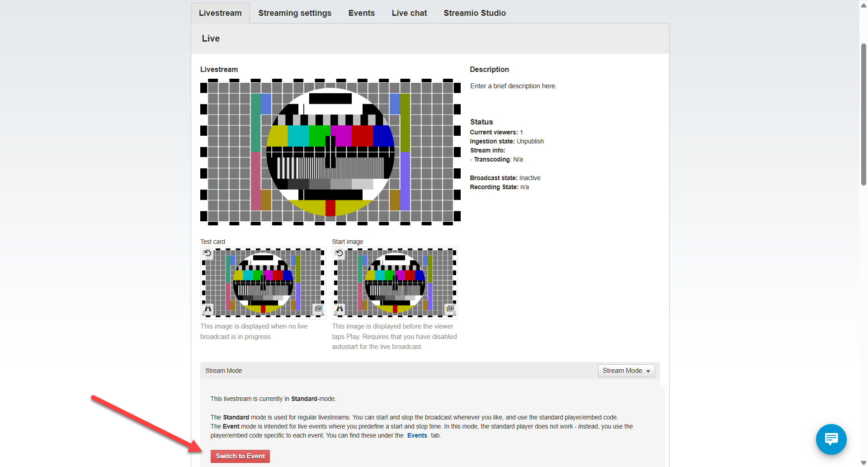The height and width of the screenshot is (467, 868).
Task: Go to the Live chat tab
Action: coord(409,13)
